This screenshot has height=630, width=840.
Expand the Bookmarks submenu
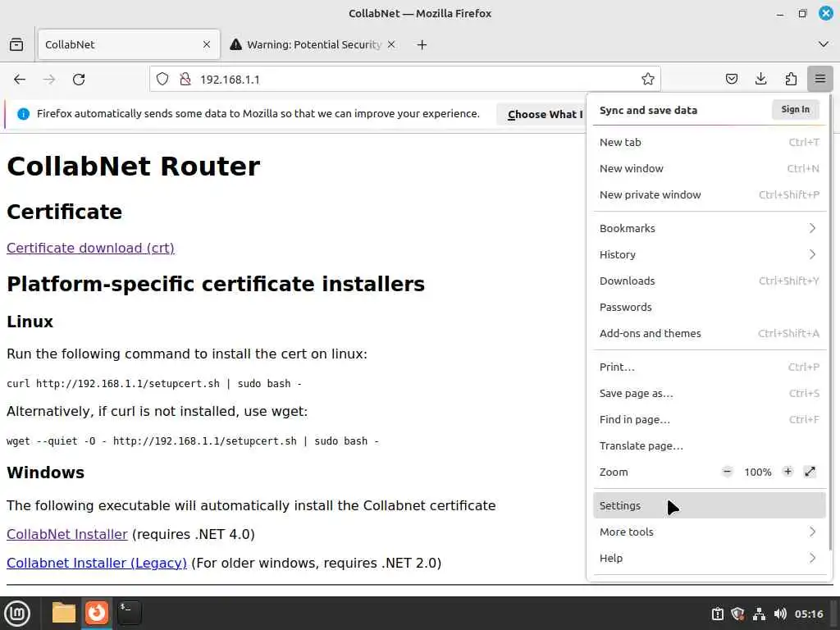tap(710, 228)
